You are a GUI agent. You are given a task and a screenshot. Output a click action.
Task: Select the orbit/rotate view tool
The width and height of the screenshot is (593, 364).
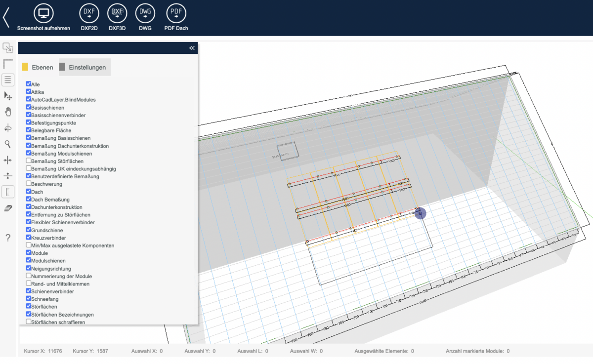pyautogui.click(x=8, y=128)
